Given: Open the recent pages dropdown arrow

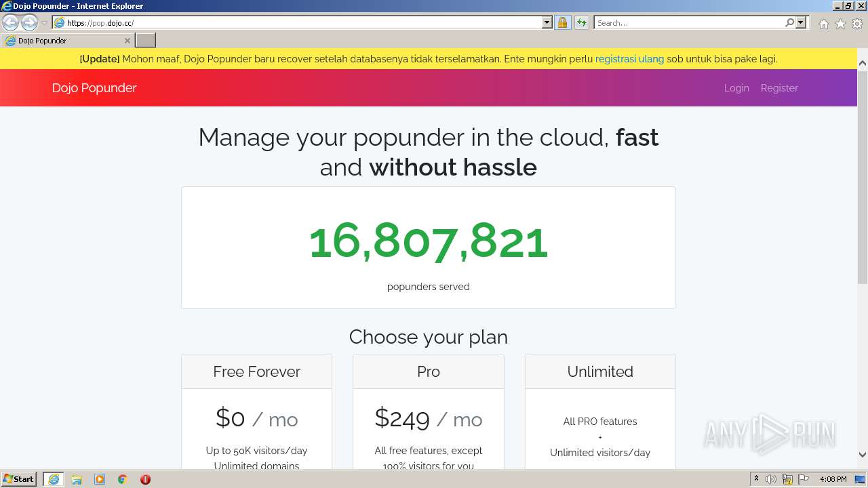Looking at the screenshot, I should 44,23.
